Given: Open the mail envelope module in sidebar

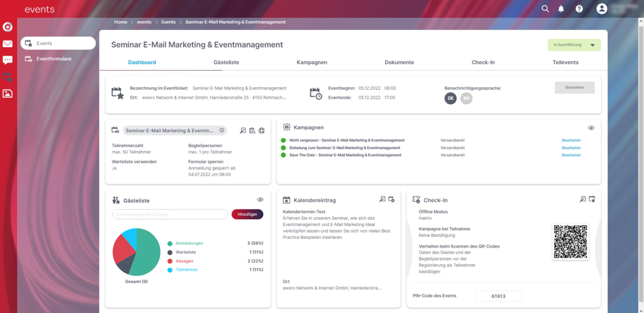Looking at the screenshot, I should click(7, 44).
